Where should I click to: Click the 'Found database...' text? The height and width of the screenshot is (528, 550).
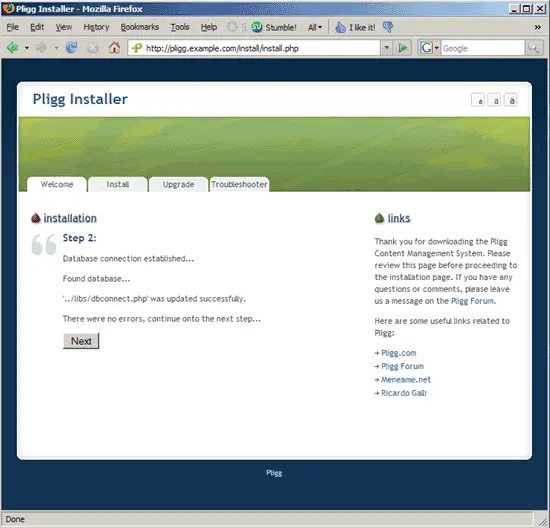point(96,279)
